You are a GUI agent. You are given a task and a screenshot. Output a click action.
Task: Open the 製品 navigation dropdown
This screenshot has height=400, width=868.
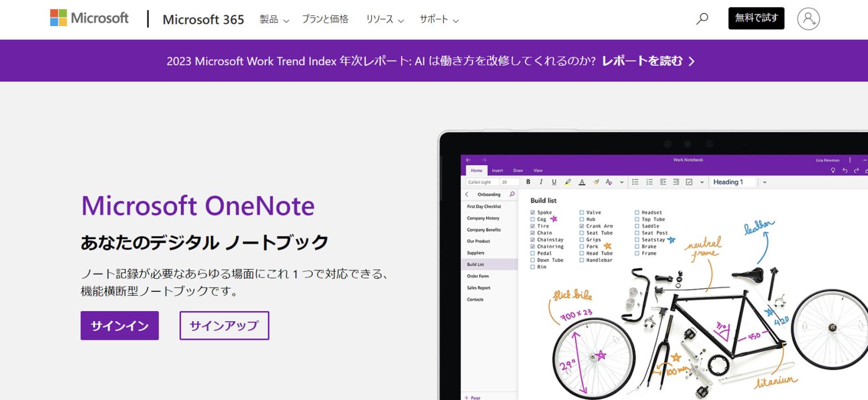point(274,19)
